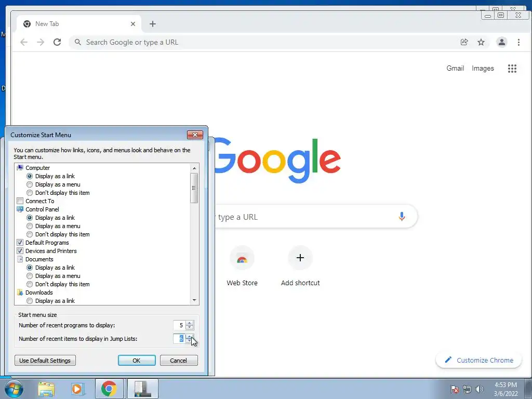Image resolution: width=532 pixels, height=399 pixels.
Task: Click the share page icon in address bar
Action: click(464, 42)
